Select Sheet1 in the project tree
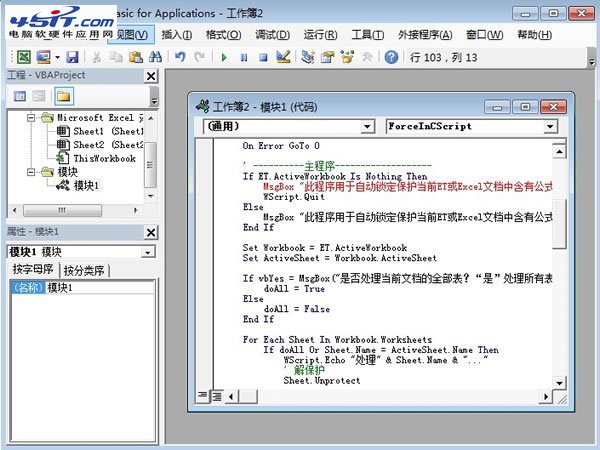The width and height of the screenshot is (600, 450). [x=99, y=131]
